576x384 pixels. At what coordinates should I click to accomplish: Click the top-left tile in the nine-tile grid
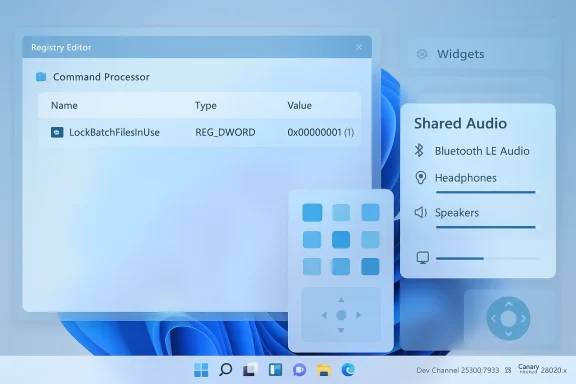(x=312, y=212)
